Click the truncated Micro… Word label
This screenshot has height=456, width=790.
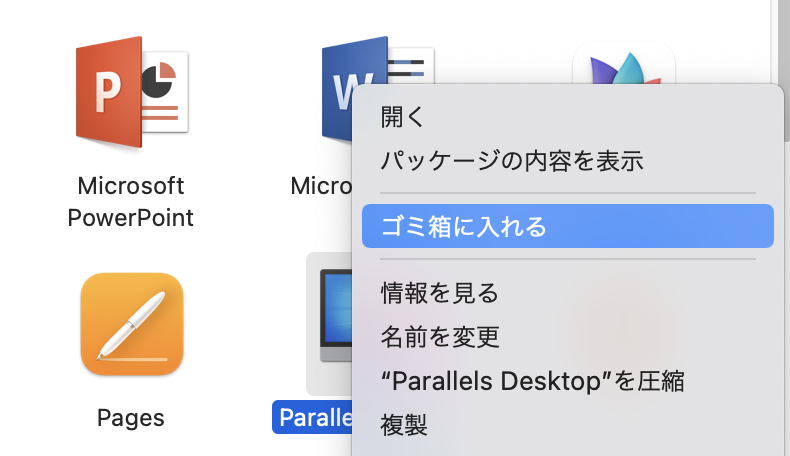(321, 186)
